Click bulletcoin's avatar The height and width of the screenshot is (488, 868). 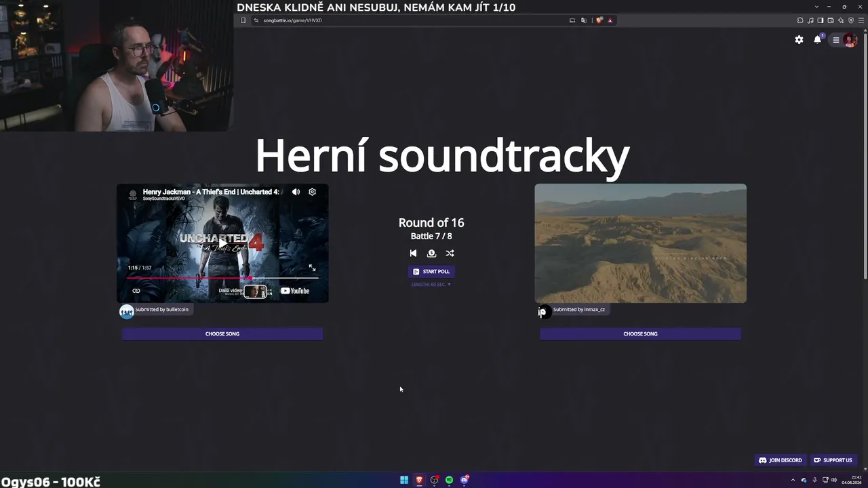point(127,311)
